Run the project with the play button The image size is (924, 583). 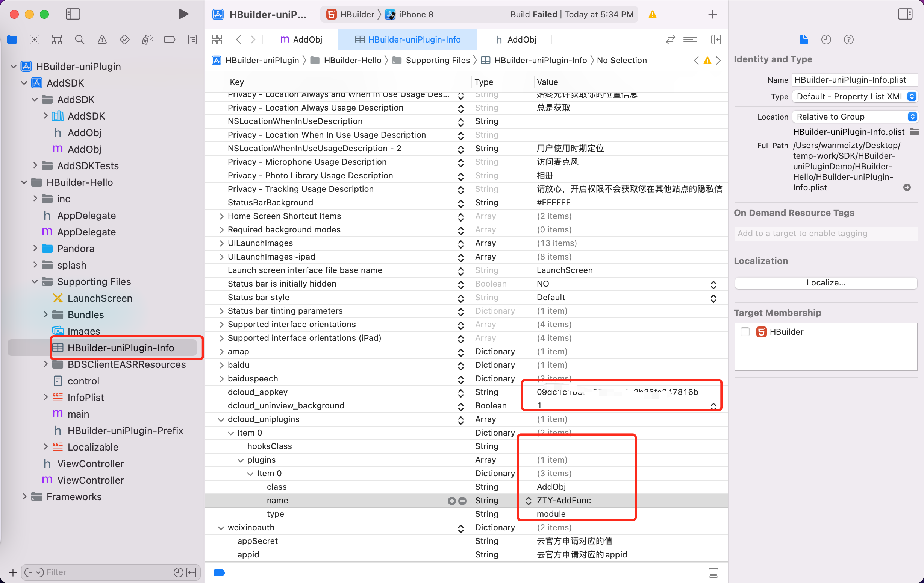(x=183, y=14)
